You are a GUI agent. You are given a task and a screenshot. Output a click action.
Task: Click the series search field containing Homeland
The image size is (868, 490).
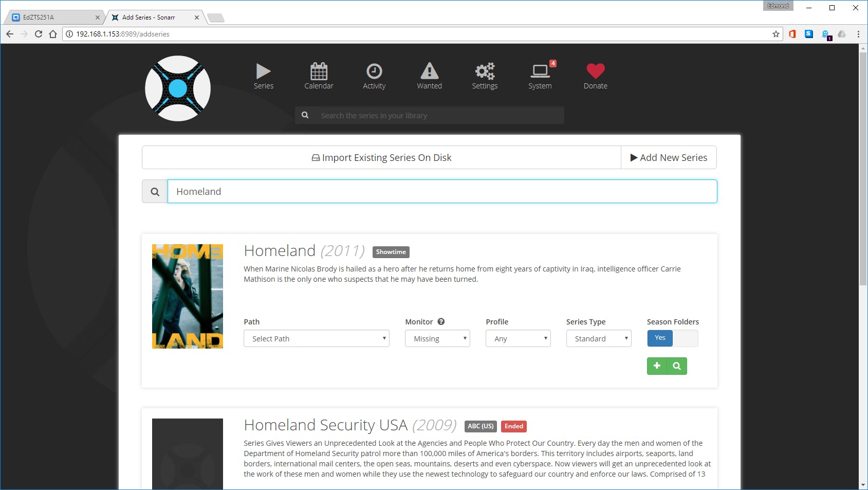tap(442, 192)
